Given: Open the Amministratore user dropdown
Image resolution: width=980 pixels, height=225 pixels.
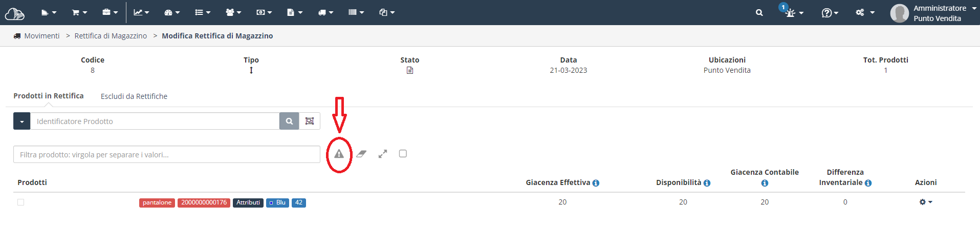Looking at the screenshot, I should pos(934,13).
